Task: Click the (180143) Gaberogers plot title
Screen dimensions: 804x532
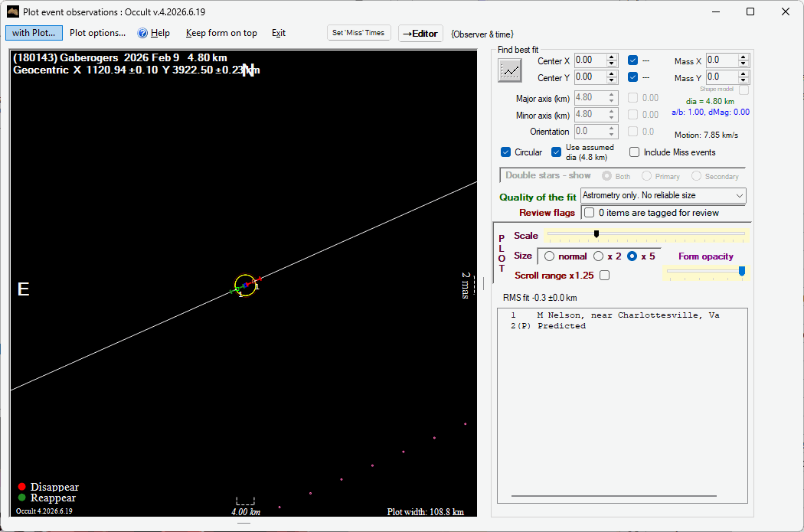Action: [x=120, y=58]
